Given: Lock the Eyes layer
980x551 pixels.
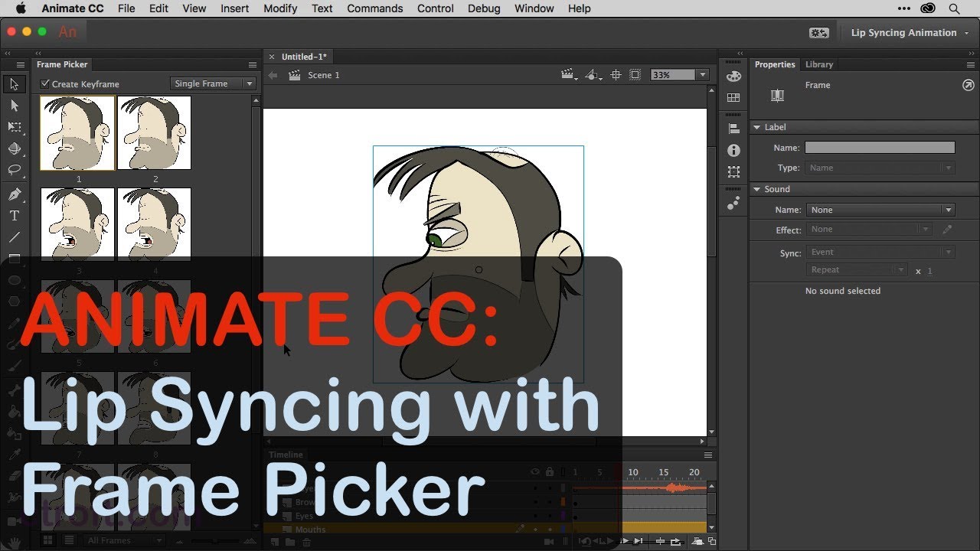Looking at the screenshot, I should 550,516.
